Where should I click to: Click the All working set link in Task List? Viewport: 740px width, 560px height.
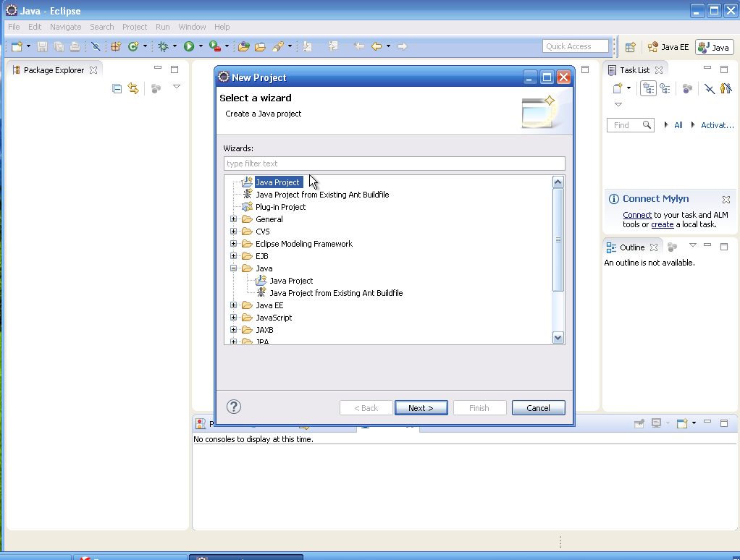tap(678, 125)
